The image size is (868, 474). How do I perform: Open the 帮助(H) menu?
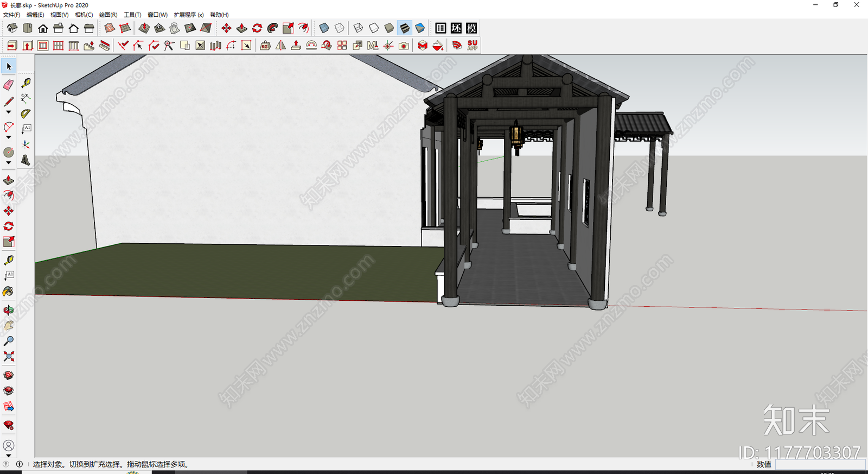219,15
